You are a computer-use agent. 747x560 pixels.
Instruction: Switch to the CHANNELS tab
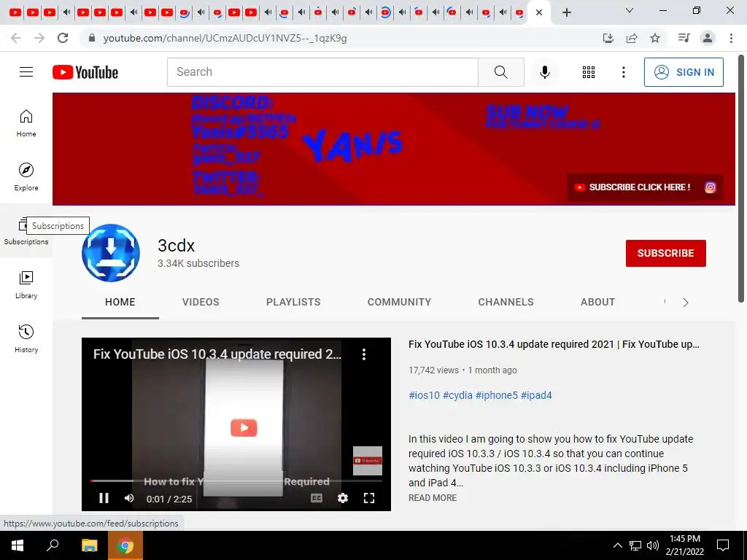coord(506,302)
